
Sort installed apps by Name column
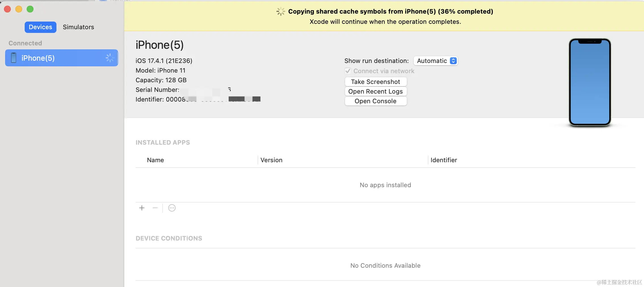coord(155,160)
